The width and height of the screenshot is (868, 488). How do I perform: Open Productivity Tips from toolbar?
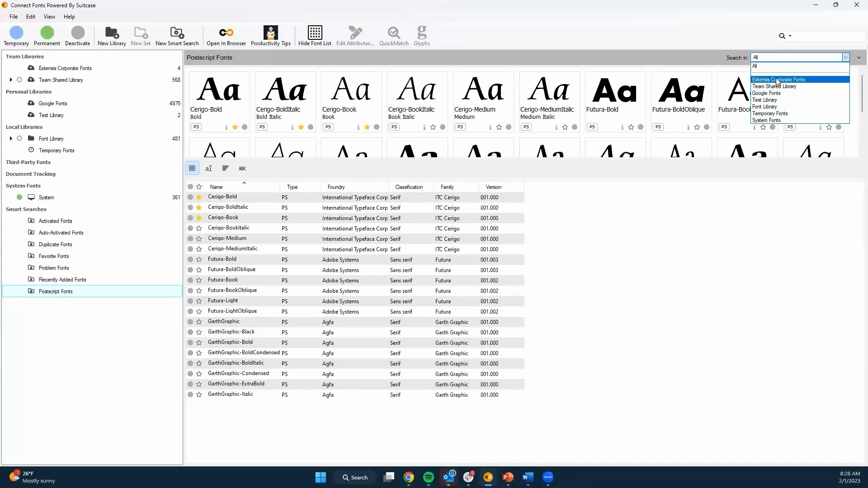click(x=270, y=33)
